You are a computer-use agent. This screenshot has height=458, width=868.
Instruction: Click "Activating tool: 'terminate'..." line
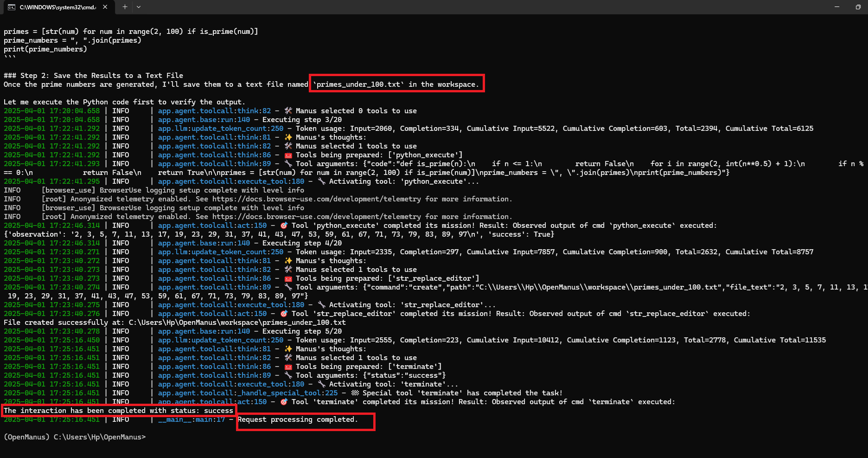tap(394, 384)
